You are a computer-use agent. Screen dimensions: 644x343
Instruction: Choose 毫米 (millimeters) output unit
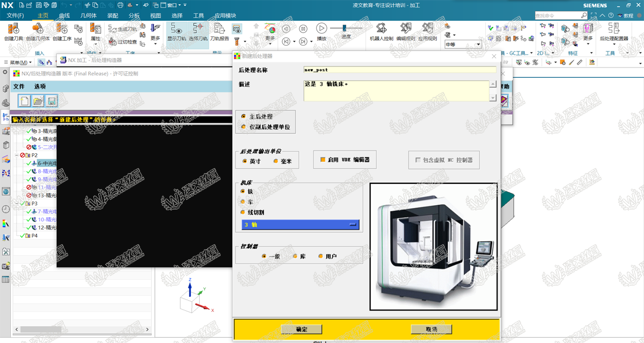(x=276, y=161)
